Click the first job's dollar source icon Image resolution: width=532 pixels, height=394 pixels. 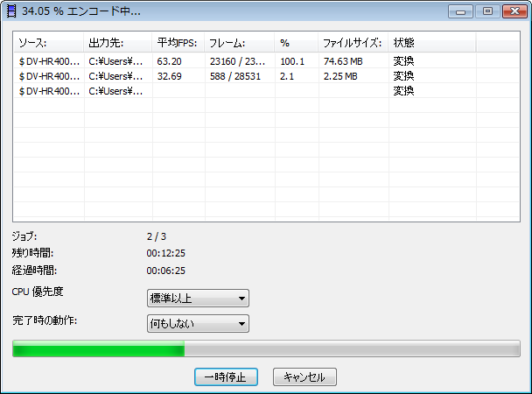tap(21, 61)
